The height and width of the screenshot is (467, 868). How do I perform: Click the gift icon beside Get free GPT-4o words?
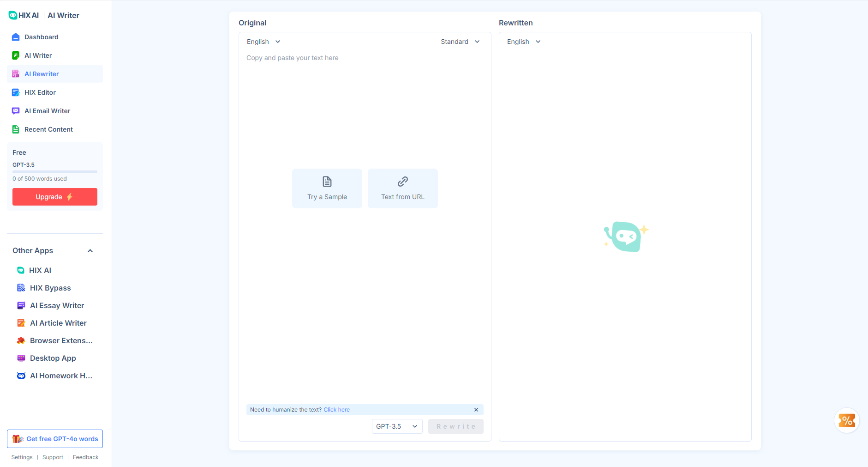[18, 439]
